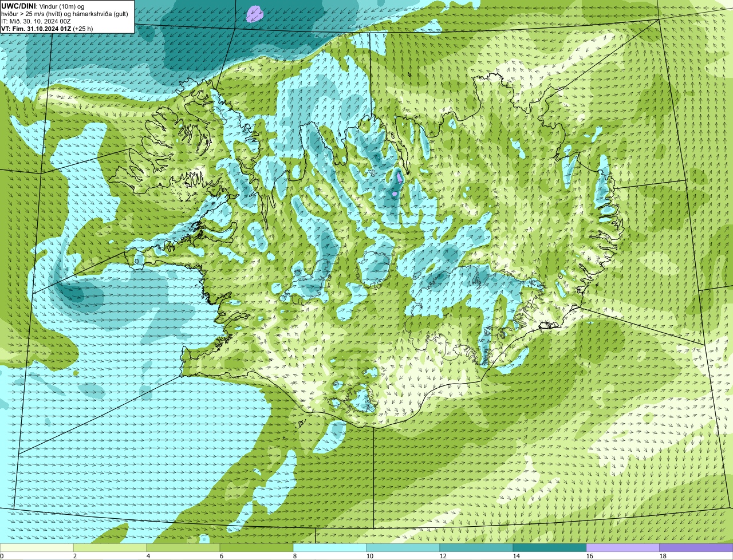This screenshot has height=560, width=733.
Task: Click the legend scale value "2"
Action: [75, 556]
